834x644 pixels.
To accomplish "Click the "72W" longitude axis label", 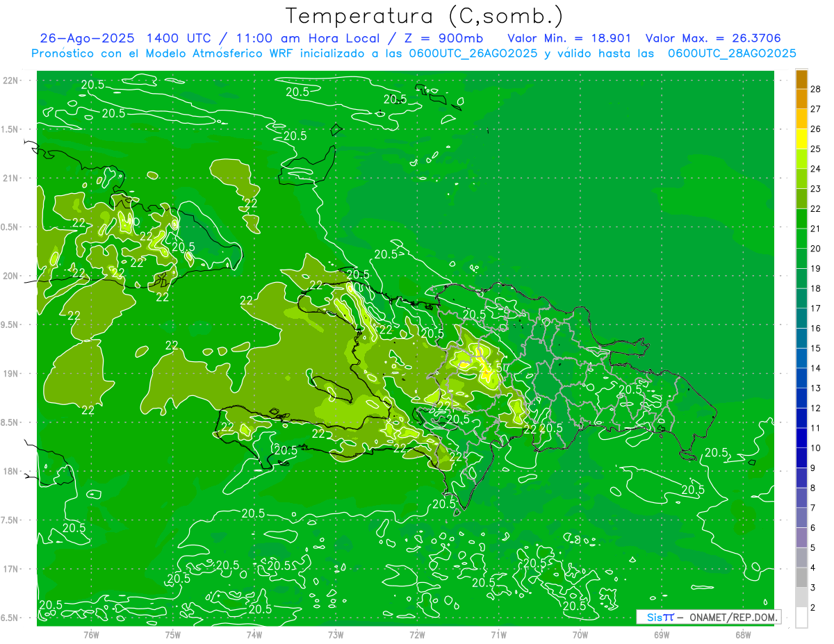I will 417,634.
